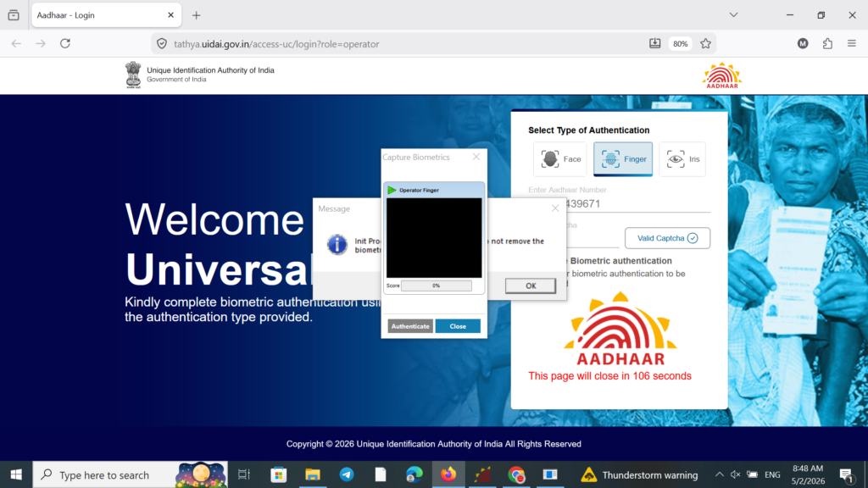Click the score progress bar
This screenshot has height=488, width=868.
click(437, 286)
